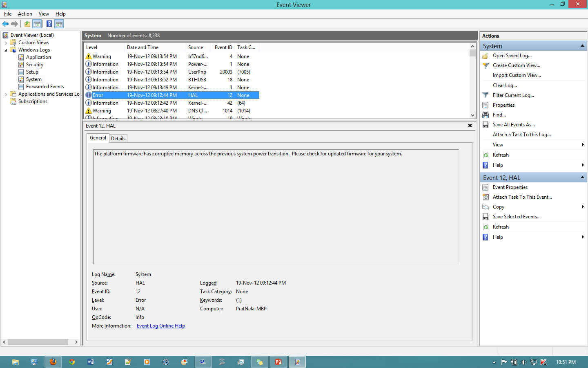The image size is (588, 368).
Task: Open the Help menu in menu bar
Action: [x=60, y=14]
